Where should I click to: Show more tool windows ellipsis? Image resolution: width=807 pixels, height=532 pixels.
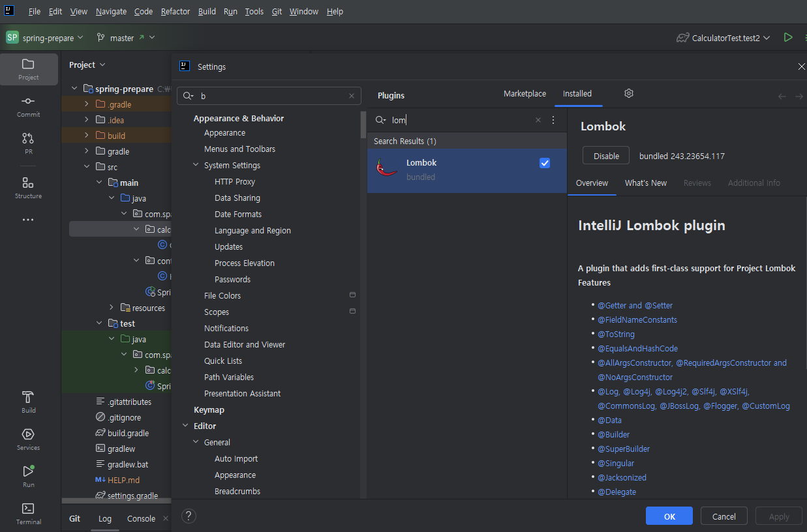(28, 220)
